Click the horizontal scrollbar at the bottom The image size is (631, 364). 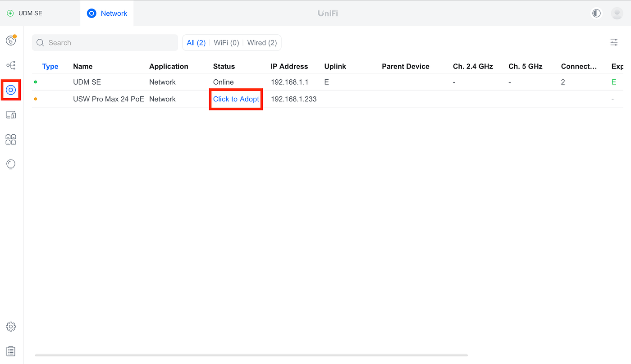point(251,355)
